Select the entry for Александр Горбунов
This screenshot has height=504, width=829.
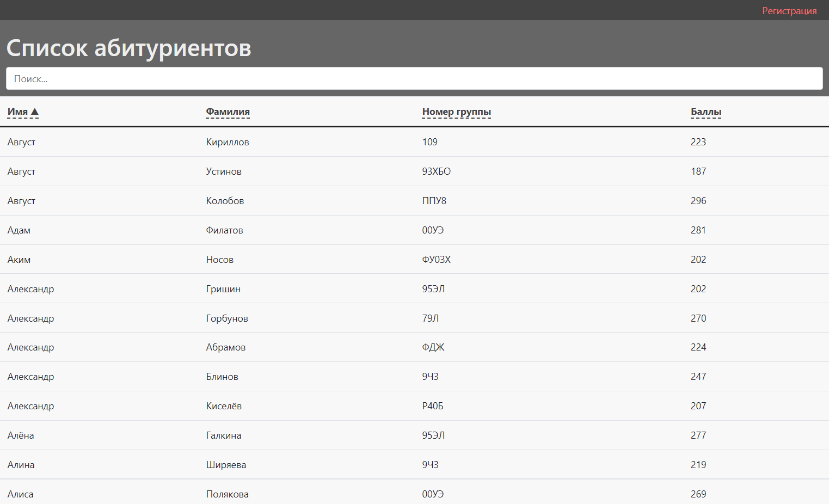click(x=218, y=318)
